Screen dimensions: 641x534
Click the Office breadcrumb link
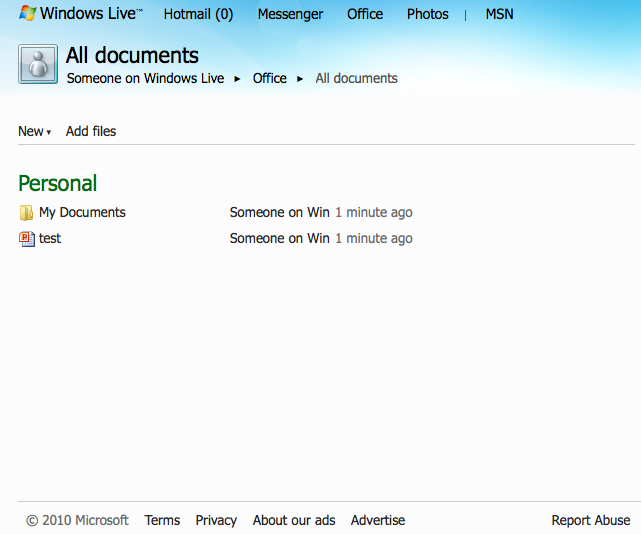(269, 78)
